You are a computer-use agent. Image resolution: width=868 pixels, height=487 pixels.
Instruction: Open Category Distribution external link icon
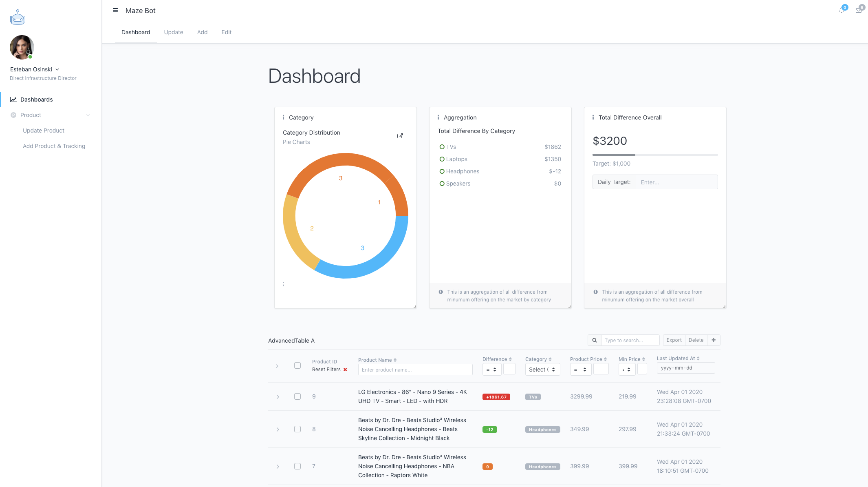(400, 136)
